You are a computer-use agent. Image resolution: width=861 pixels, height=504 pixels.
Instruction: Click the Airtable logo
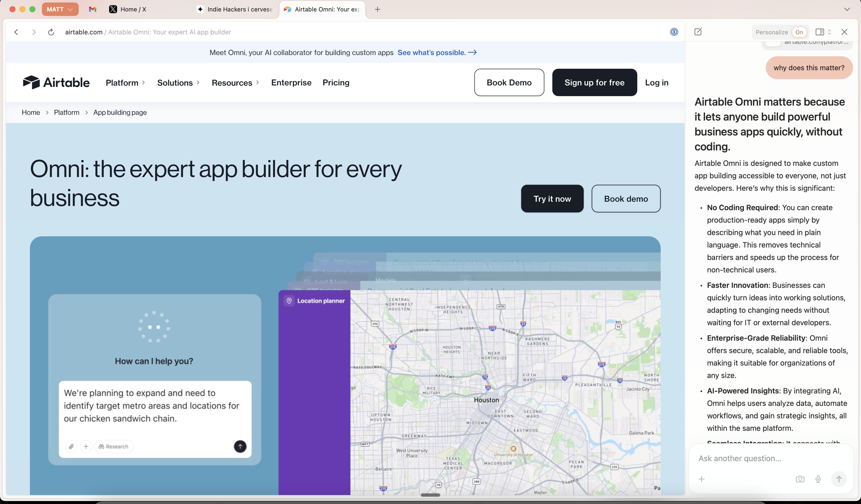[x=56, y=82]
